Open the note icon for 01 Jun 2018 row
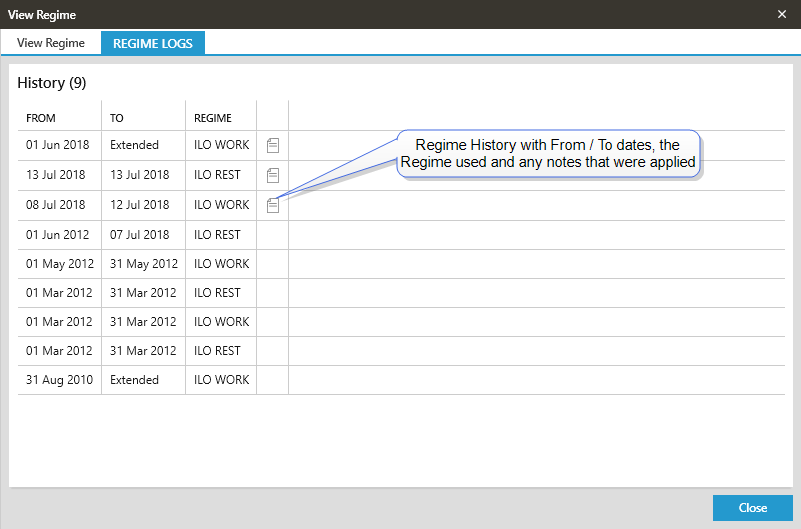 [x=273, y=146]
